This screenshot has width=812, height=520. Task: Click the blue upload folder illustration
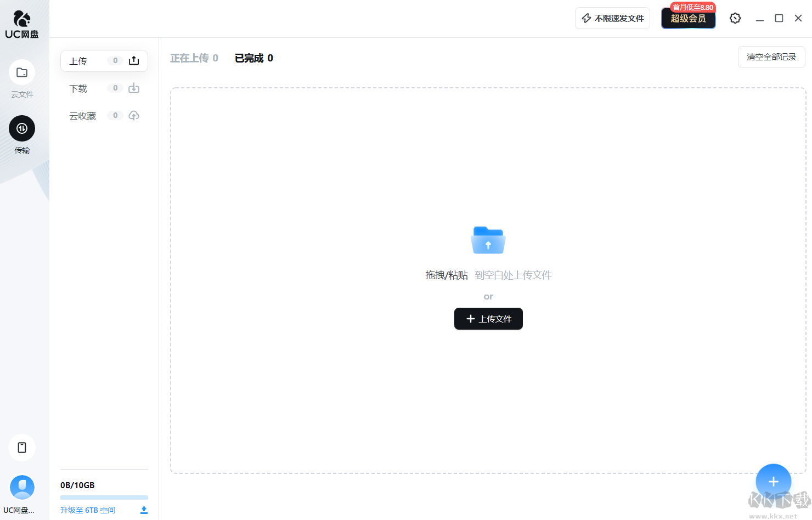(x=488, y=240)
